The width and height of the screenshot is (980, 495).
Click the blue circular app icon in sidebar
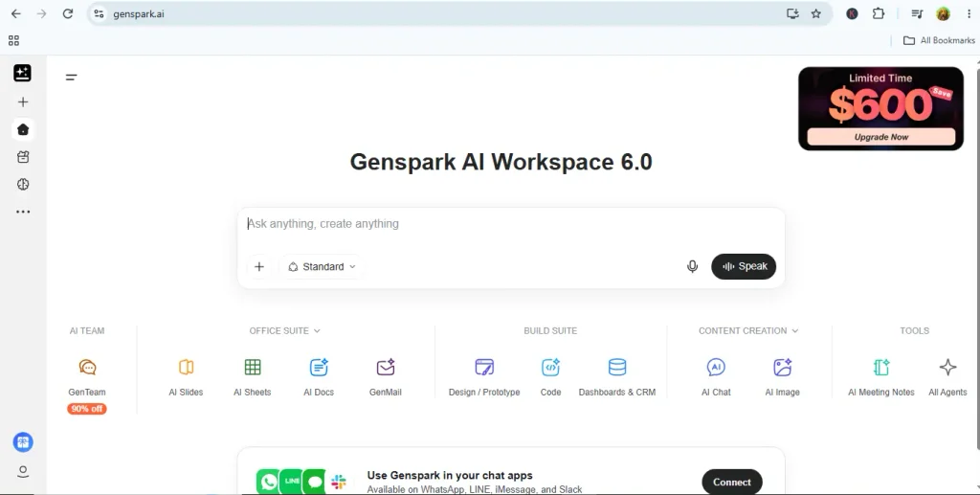(x=23, y=442)
